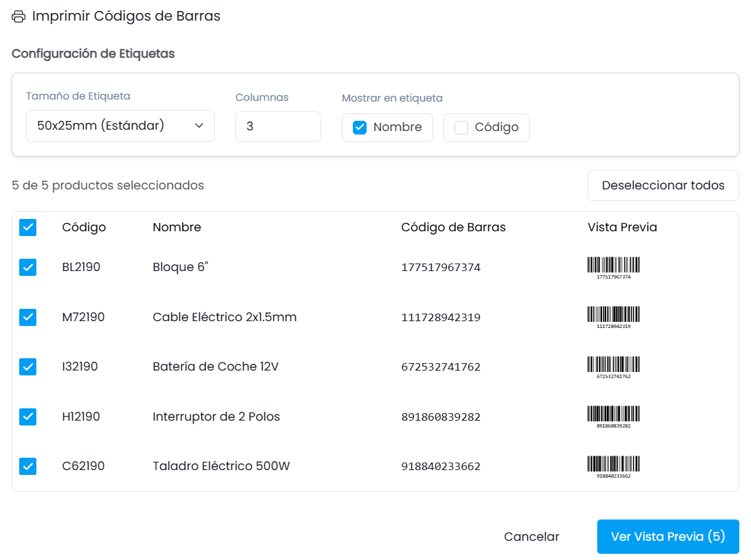Click the code M72190

[x=83, y=317]
